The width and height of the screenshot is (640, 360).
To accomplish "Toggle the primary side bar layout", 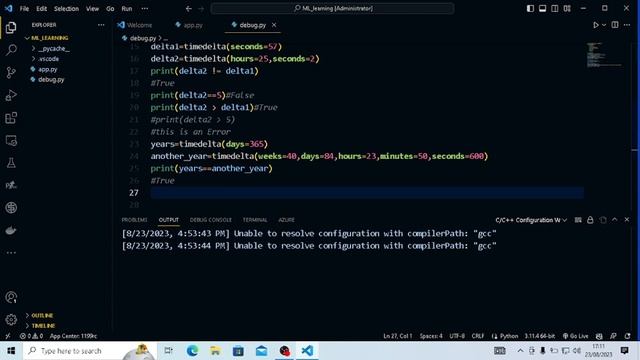I will point(530,8).
